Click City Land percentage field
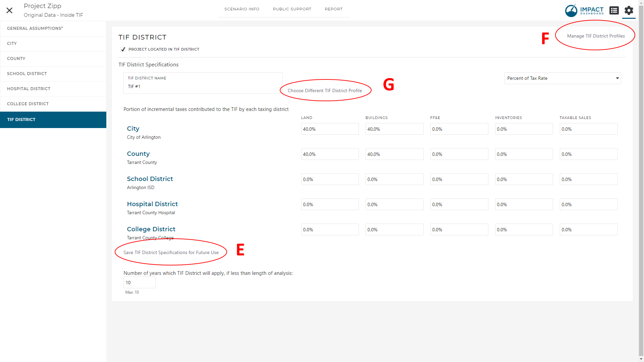 [x=329, y=129]
